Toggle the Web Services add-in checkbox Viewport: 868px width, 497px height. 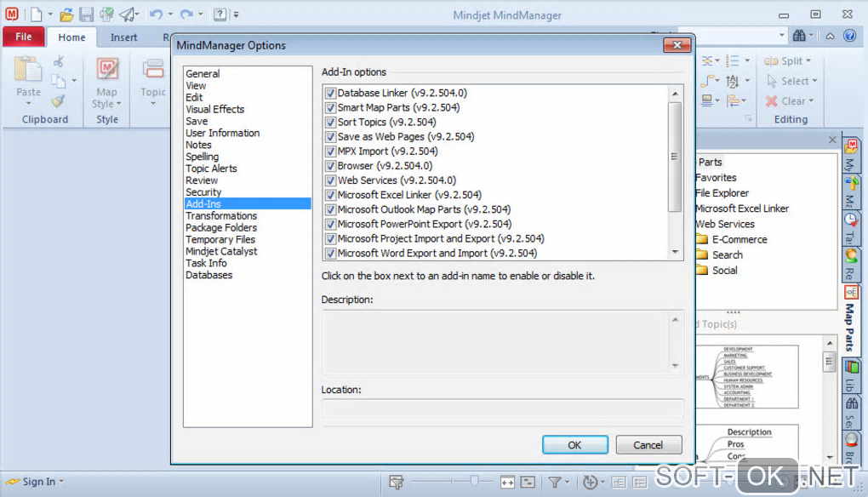[x=330, y=180]
